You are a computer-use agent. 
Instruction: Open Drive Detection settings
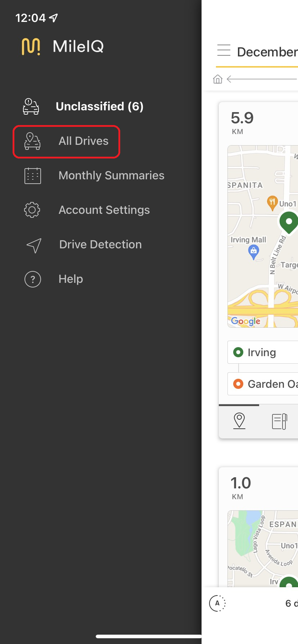pos(100,244)
